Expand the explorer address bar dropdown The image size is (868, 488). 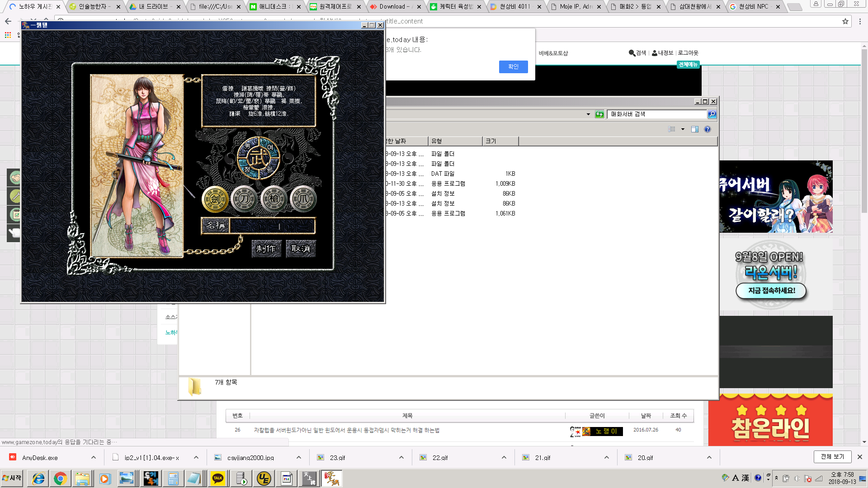[588, 114]
